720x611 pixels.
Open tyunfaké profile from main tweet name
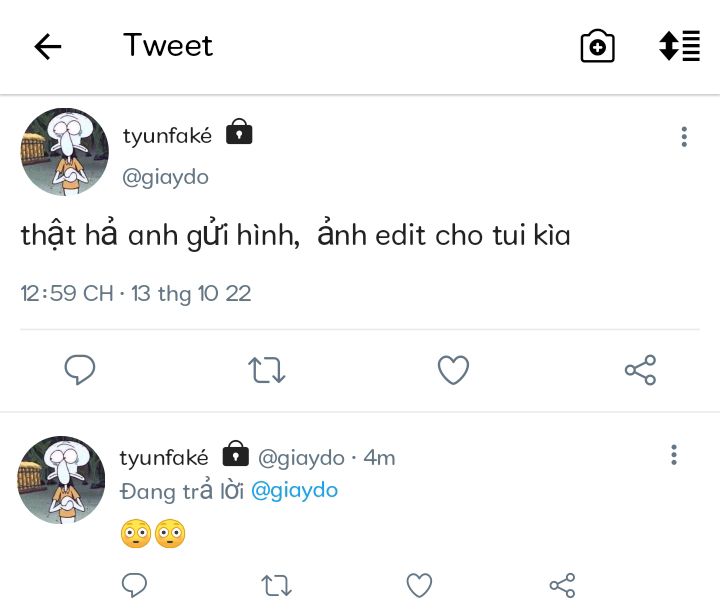pos(167,136)
